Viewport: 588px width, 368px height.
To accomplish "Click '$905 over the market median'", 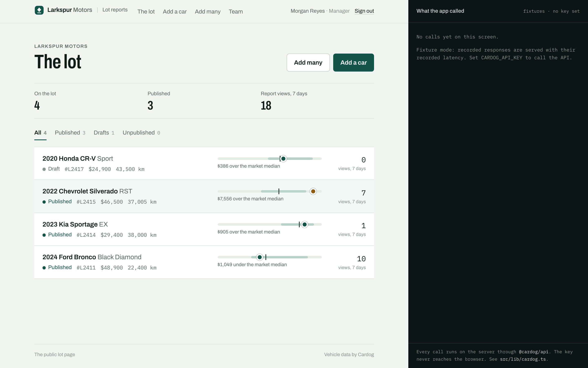I will tap(248, 232).
